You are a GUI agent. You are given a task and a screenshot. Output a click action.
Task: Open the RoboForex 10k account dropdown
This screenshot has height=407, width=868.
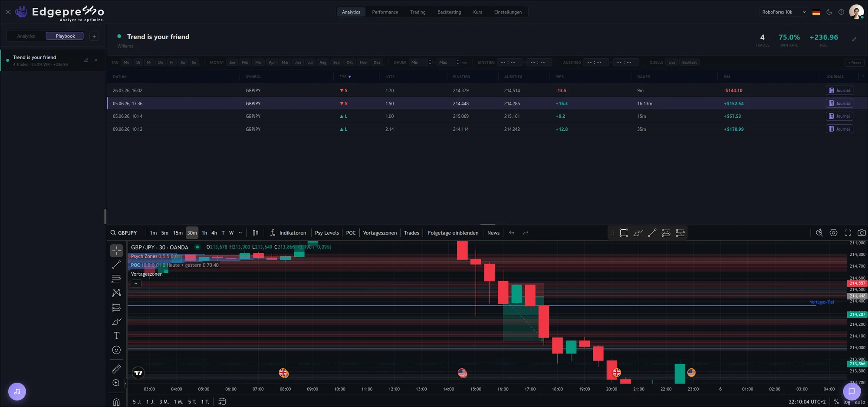coord(784,12)
